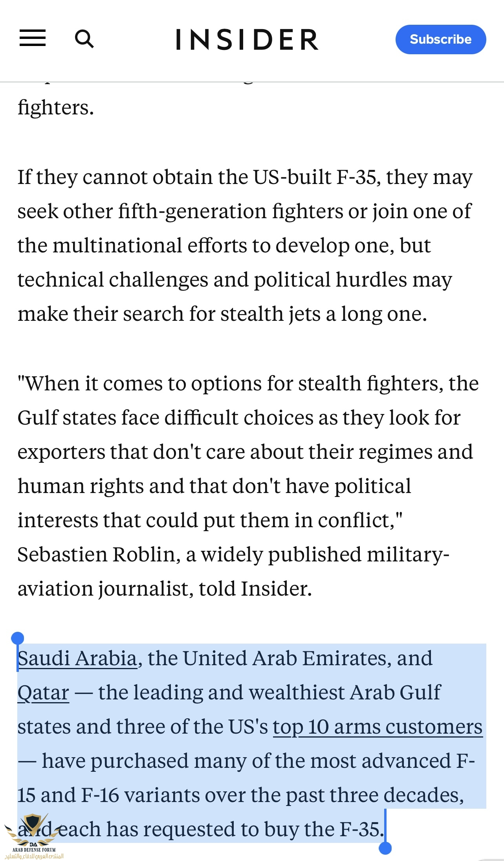
Task: Click the INSIDER logo in header
Action: pos(247,39)
